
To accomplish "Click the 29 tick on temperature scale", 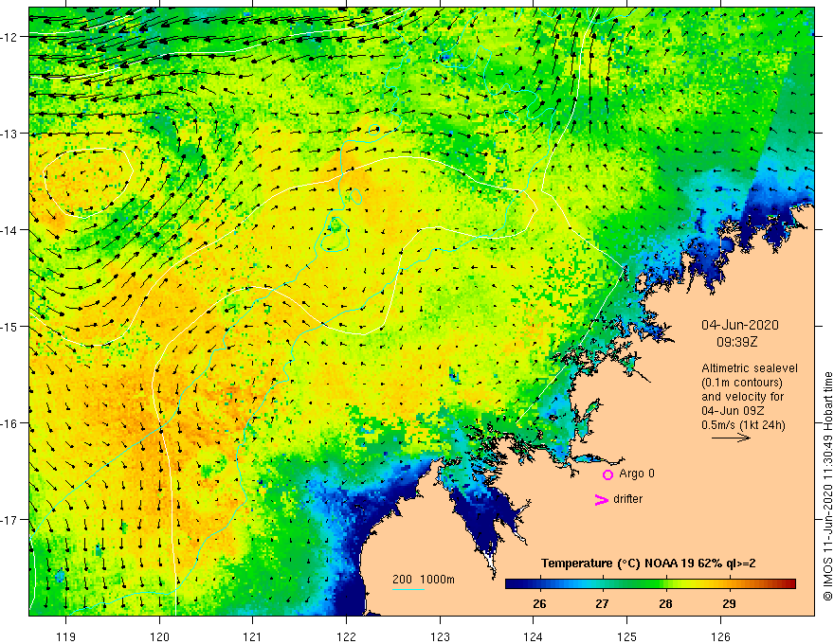I will pos(729,604).
